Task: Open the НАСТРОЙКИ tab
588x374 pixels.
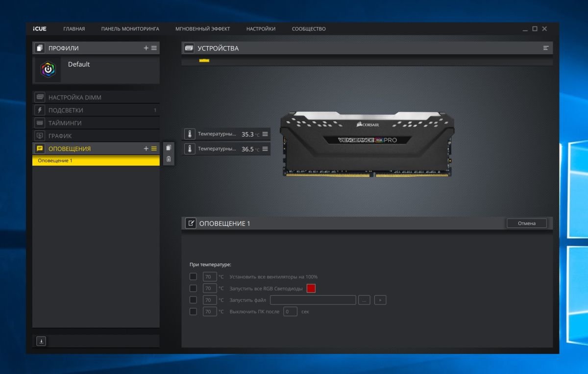Action: point(261,29)
